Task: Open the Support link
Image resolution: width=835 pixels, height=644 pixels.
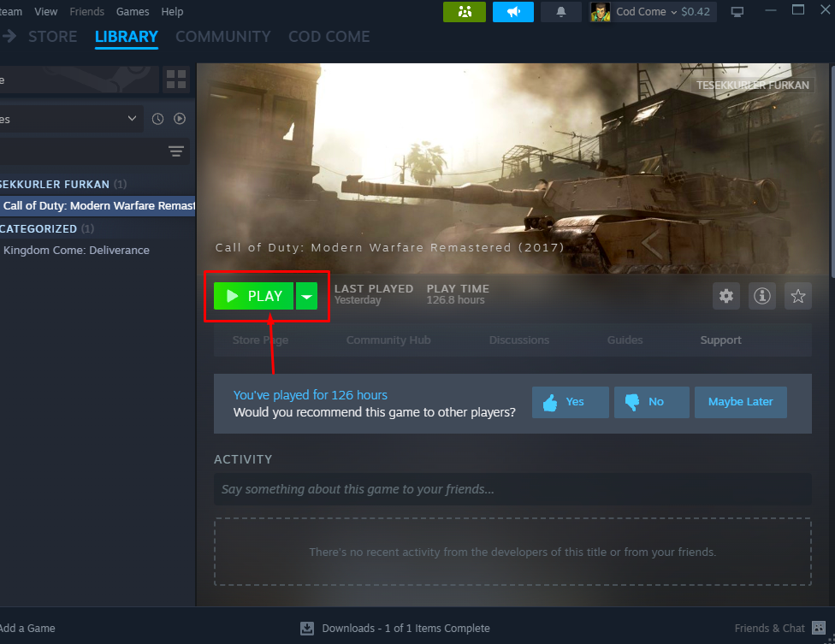Action: coord(720,340)
